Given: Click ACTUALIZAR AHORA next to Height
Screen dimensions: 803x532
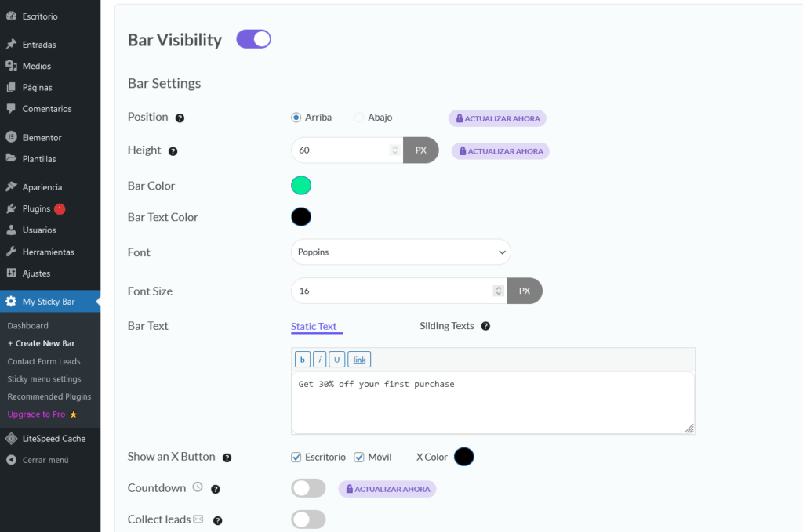Looking at the screenshot, I should coord(500,150).
